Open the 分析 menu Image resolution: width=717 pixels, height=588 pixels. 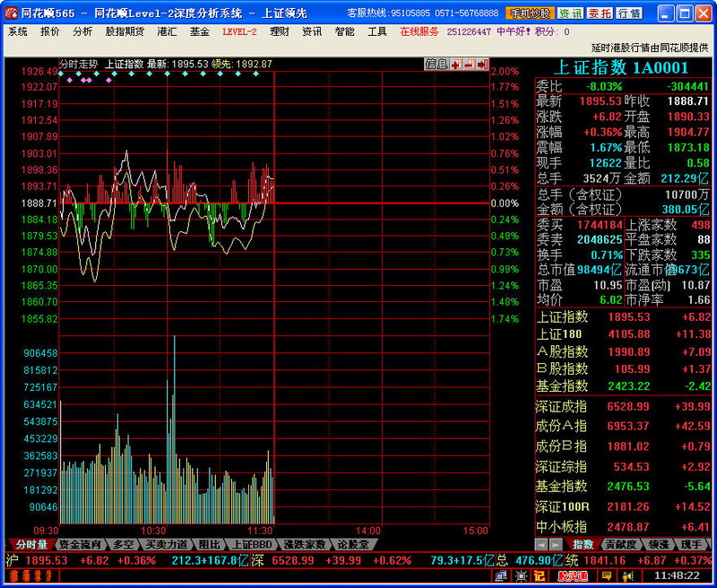click(82, 31)
